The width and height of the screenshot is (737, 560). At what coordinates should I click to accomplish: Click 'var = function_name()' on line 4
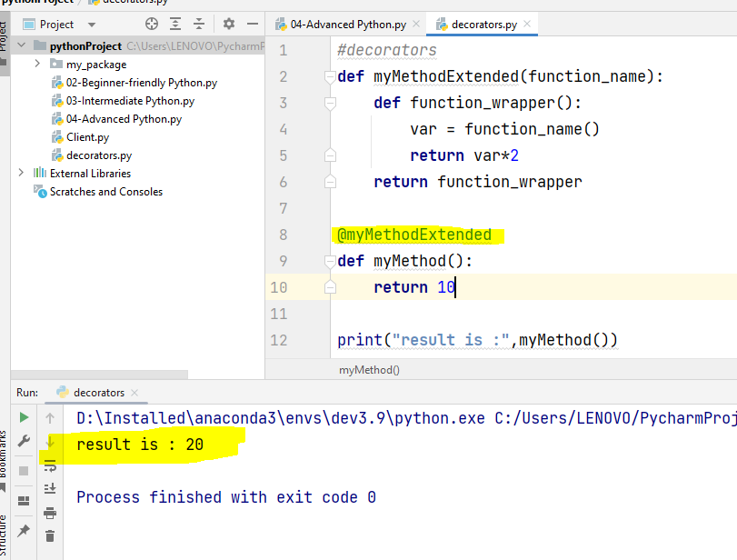coord(504,129)
